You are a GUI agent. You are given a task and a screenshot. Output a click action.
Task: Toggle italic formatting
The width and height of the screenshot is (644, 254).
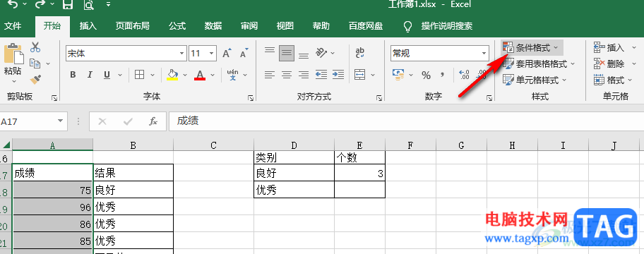click(x=90, y=75)
